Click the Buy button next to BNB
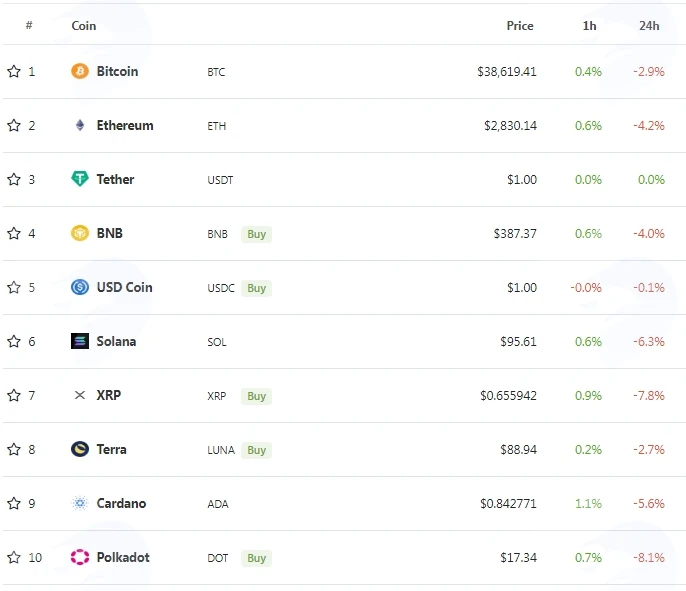Viewport: 686px width, 591px height. click(256, 234)
